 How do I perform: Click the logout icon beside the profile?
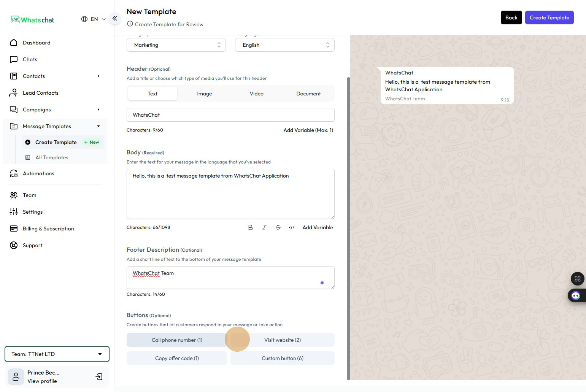click(99, 377)
